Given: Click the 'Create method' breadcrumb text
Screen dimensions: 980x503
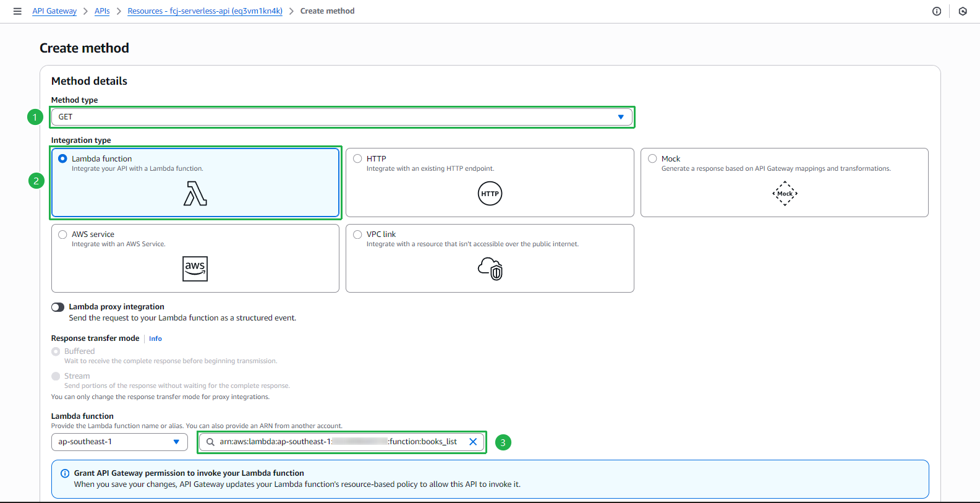Looking at the screenshot, I should click(x=328, y=11).
